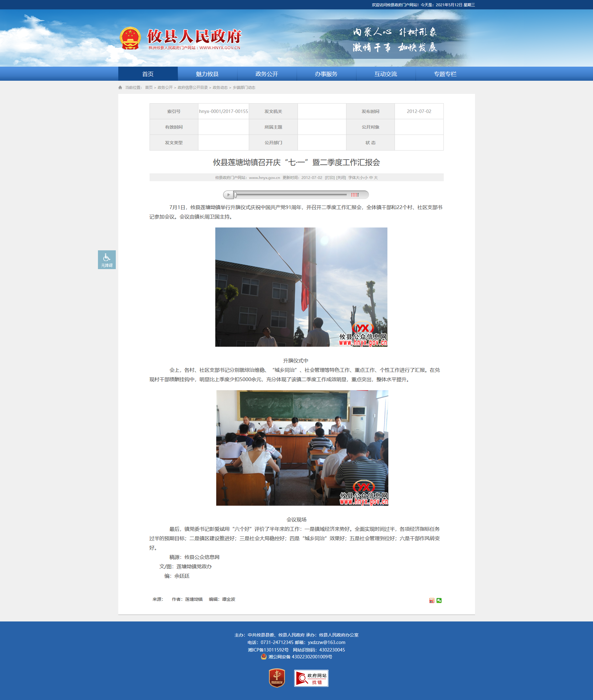Open the 魅力攸县 nav tab

[x=207, y=74]
